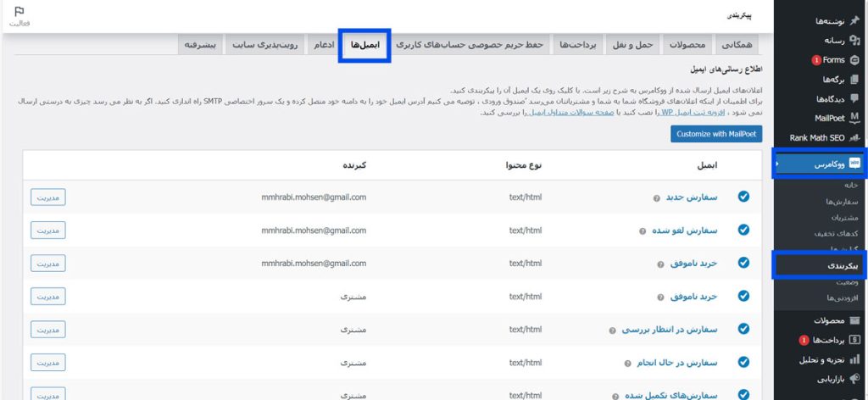The image size is (868, 400).
Task: Click the help icon next to سفارش‌های تکمیل شده
Action: [615, 397]
